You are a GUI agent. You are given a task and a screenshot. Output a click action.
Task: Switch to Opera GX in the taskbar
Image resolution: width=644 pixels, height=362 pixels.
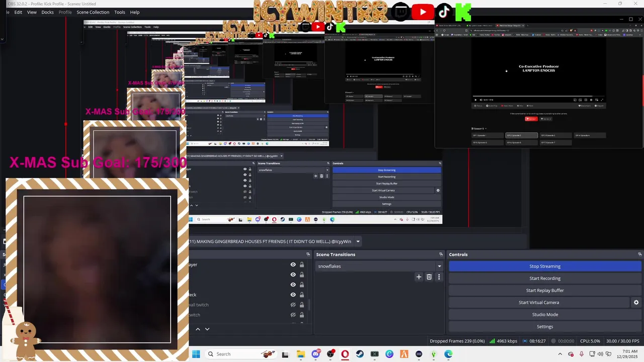pos(345,354)
